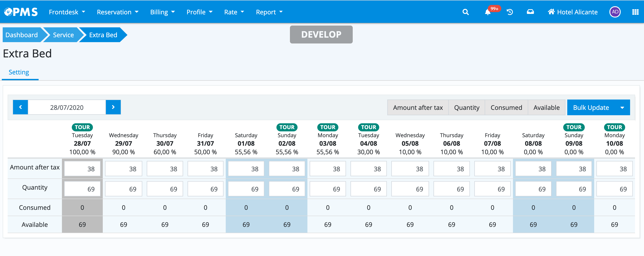
Task: Click the search magnifier icon
Action: 465,12
